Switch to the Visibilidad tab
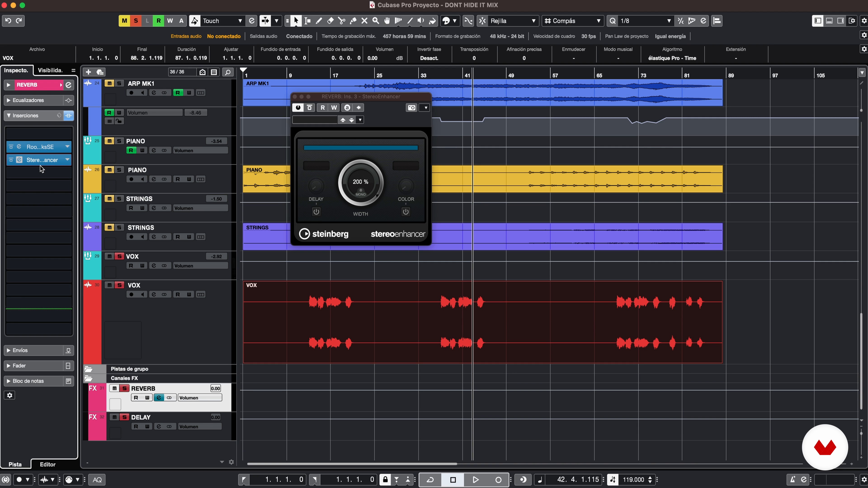The image size is (868, 488). [x=50, y=70]
